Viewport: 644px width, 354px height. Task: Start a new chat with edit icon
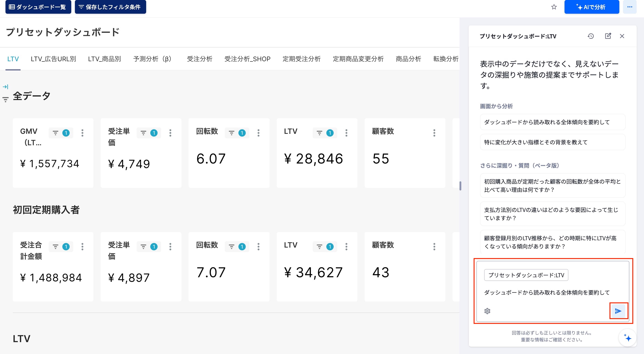(x=608, y=36)
